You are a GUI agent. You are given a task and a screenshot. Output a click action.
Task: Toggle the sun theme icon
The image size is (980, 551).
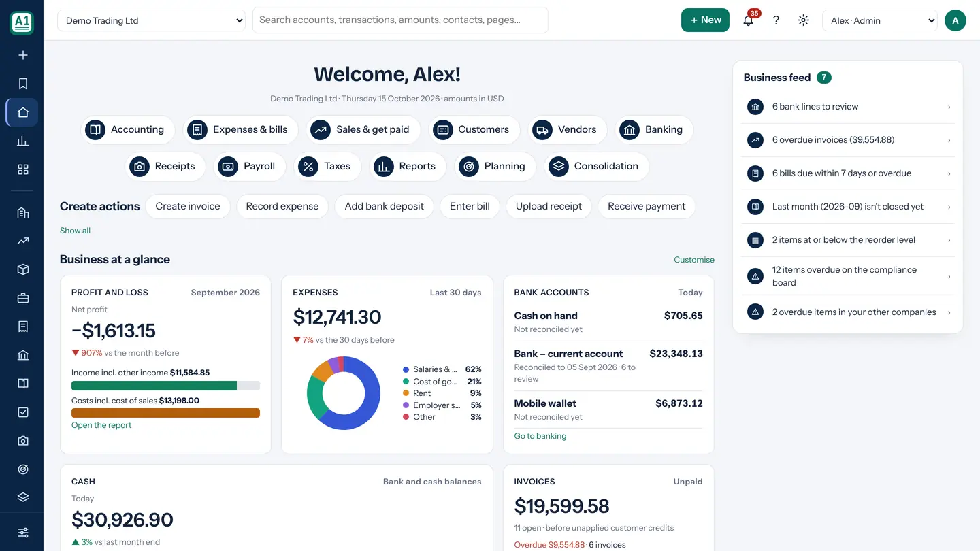803,20
